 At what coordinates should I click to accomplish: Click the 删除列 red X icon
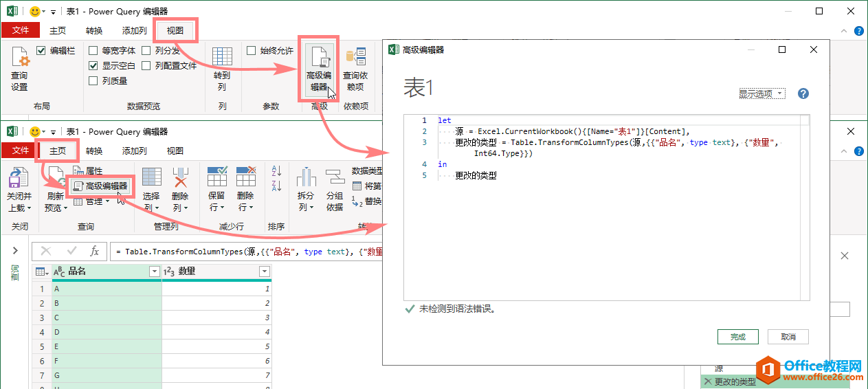point(180,177)
